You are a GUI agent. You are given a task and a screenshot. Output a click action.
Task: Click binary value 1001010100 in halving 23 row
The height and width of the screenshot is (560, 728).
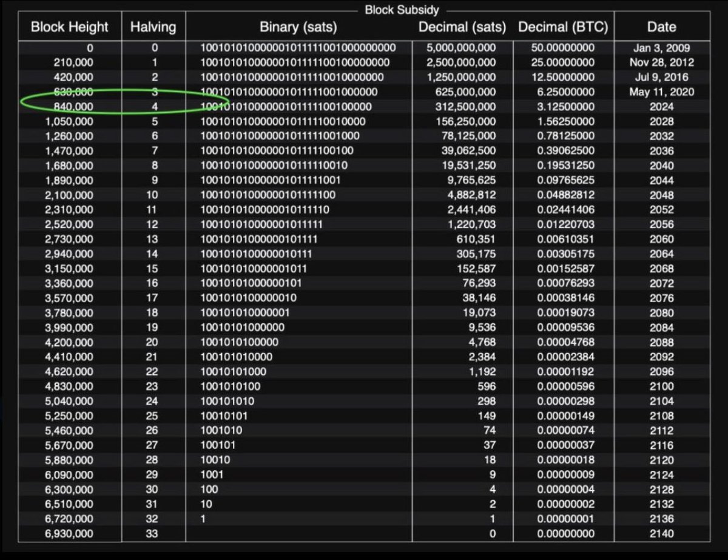click(231, 386)
